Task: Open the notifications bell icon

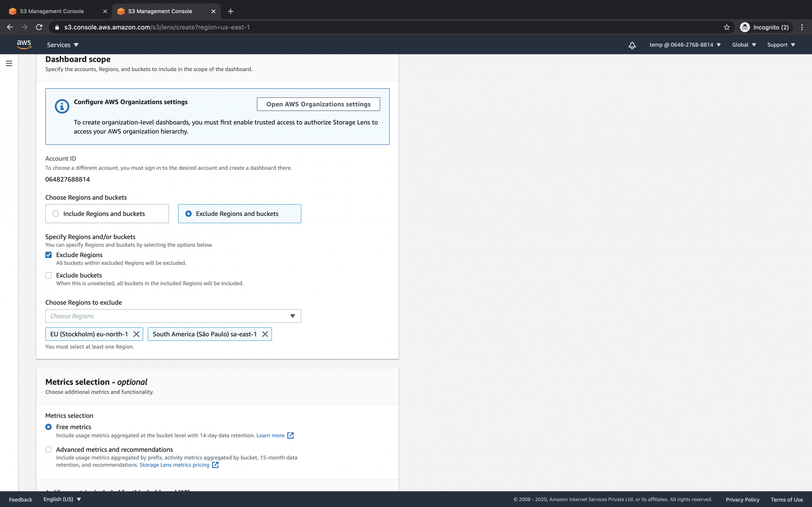Action: pyautogui.click(x=632, y=45)
